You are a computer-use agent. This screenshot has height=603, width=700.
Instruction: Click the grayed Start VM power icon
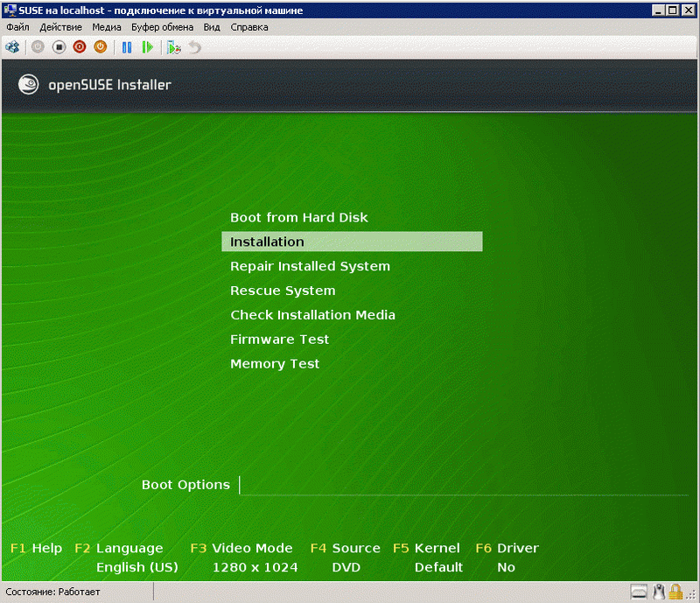click(38, 47)
